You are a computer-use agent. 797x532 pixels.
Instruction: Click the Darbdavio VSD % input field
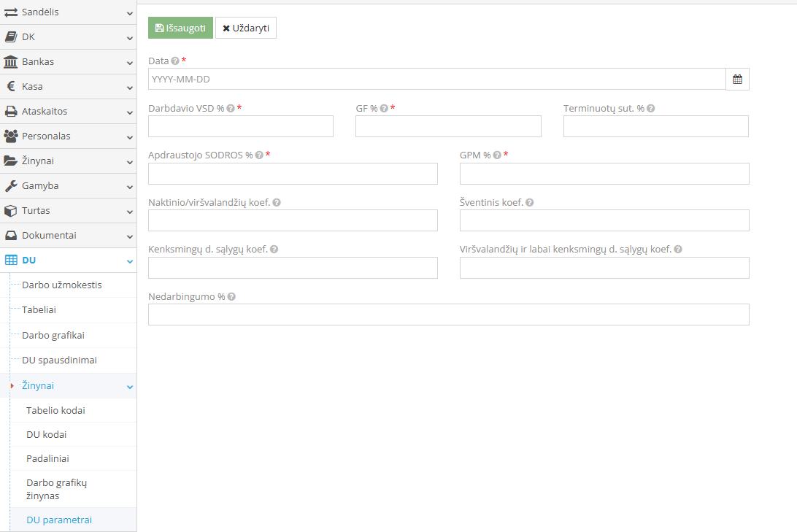click(x=241, y=126)
